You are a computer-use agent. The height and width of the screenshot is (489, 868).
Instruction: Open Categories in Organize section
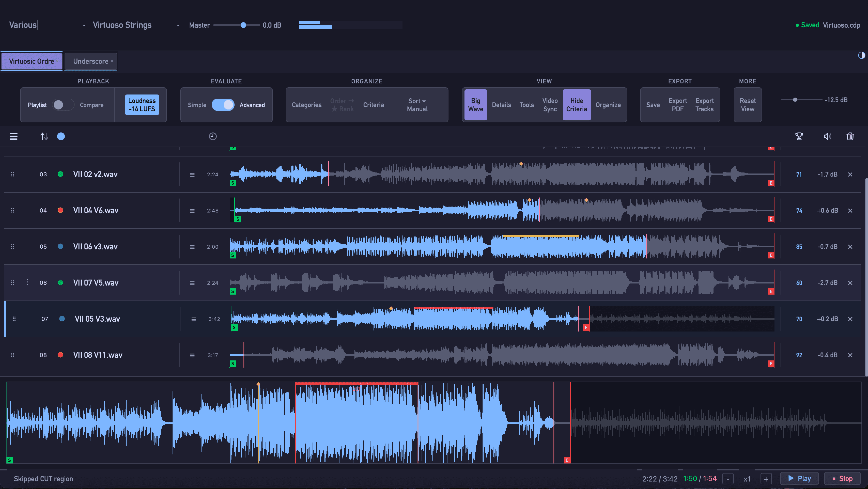[x=307, y=105]
